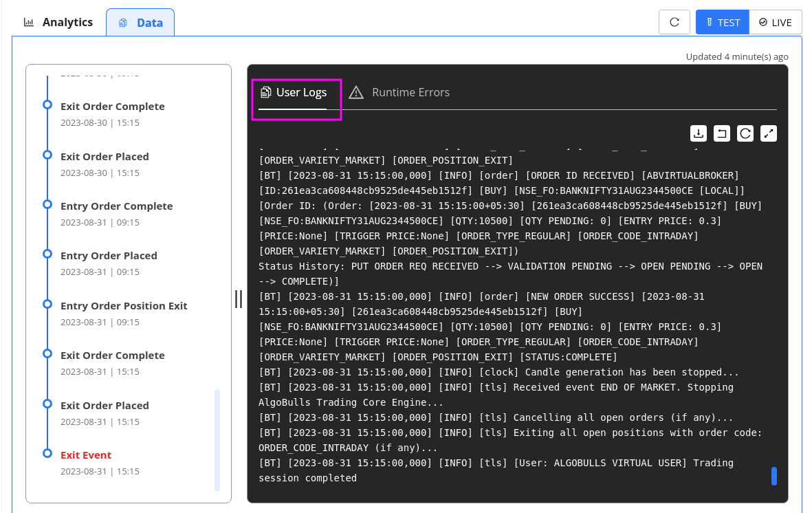Click the panel splitter handle between timeline and logs
Viewport: 812px width, 513px height.
point(239,299)
